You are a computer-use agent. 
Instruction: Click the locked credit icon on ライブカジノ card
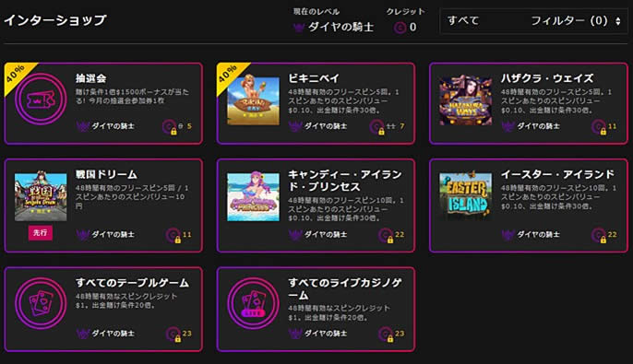[386, 335]
